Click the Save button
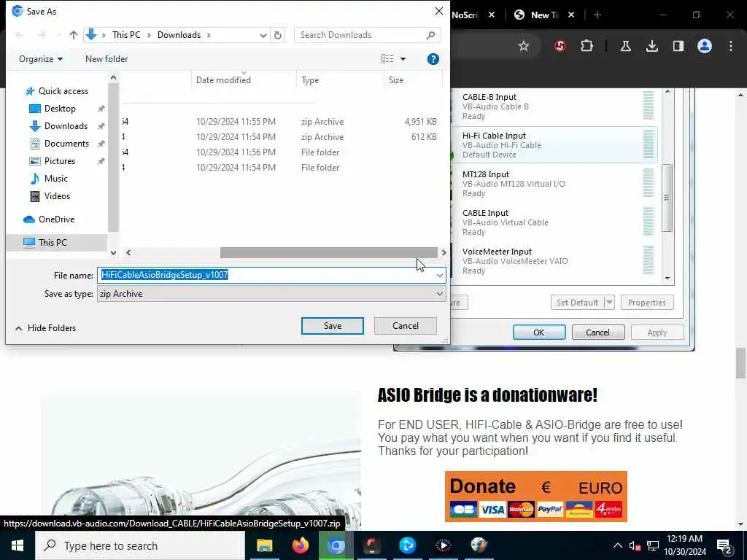 pos(332,326)
